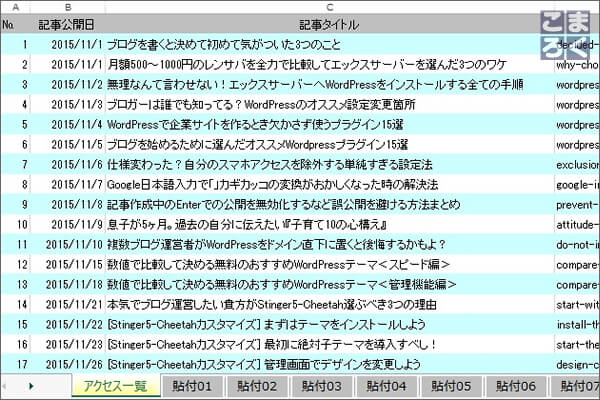Click slug cell starting start-the
600x400 pixels.
pos(577,344)
